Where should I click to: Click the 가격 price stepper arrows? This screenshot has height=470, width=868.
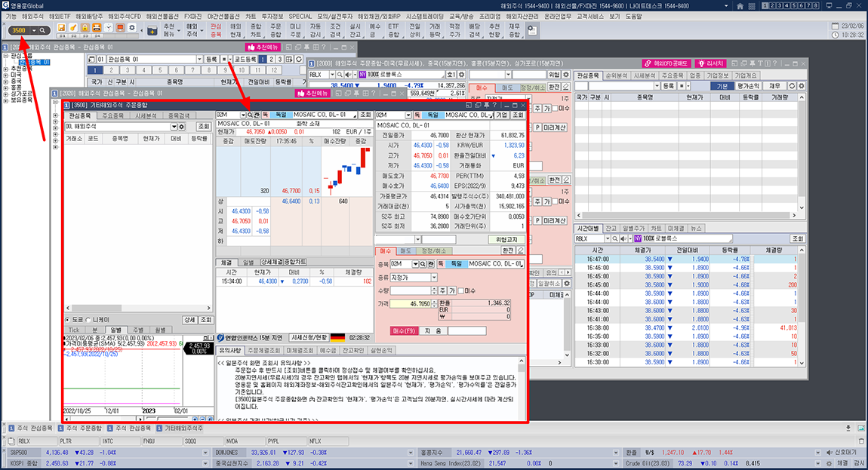(x=434, y=304)
